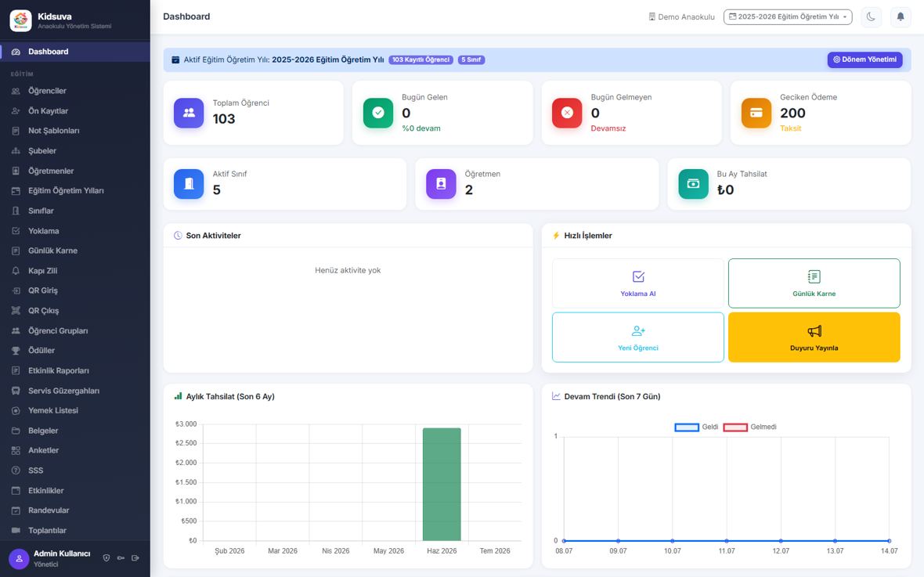Click the shield security icon beside Admin Kullanıcı
Image resolution: width=924 pixels, height=577 pixels.
point(106,558)
